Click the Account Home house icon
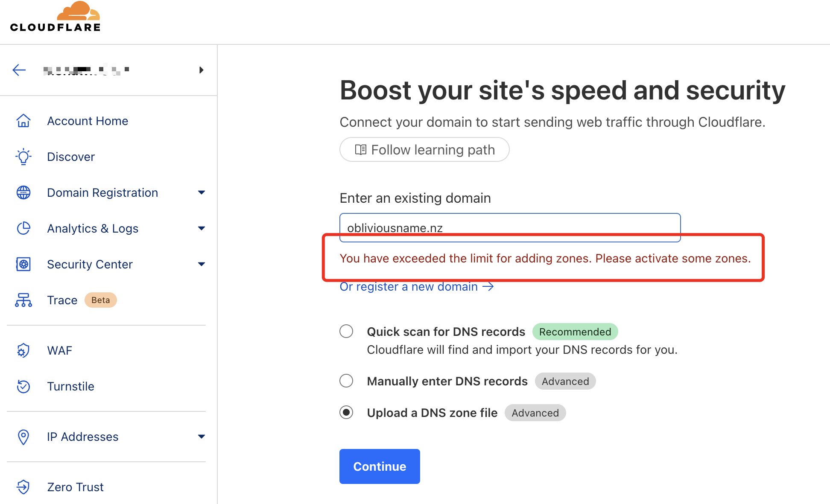Viewport: 830px width, 504px height. 23,121
